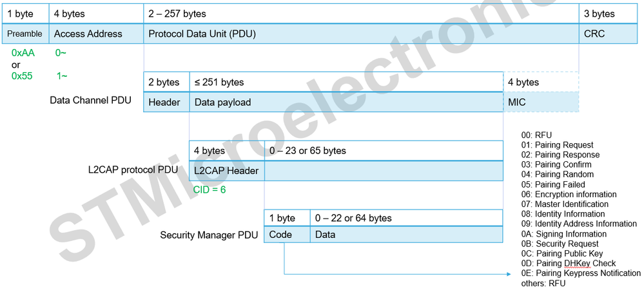Click the green CID = 6 text
This screenshot has width=644, height=292.
210,190
